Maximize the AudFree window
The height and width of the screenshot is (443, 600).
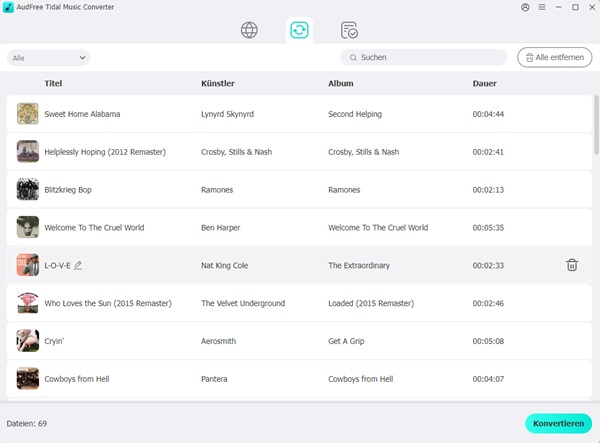[x=575, y=7]
